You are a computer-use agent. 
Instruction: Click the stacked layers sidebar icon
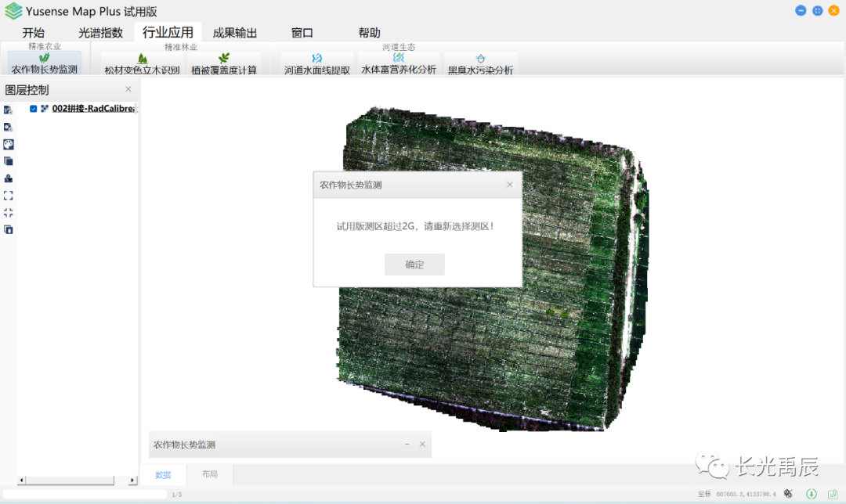[8, 161]
